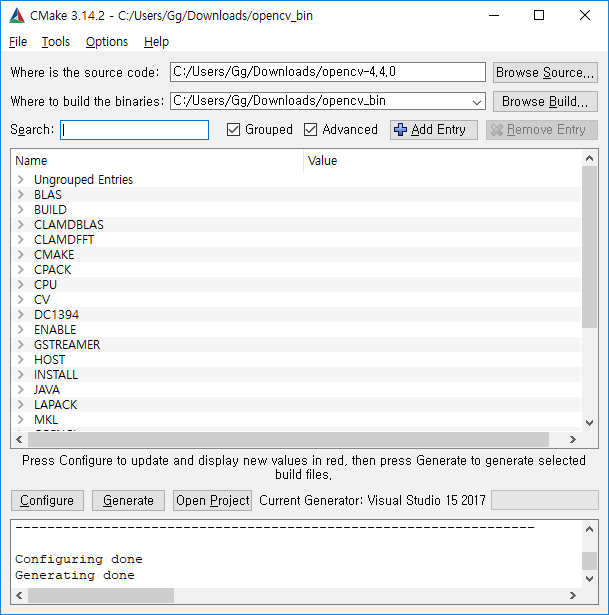
Task: Select the 'GSTREAMER' row label
Action: click(x=67, y=345)
